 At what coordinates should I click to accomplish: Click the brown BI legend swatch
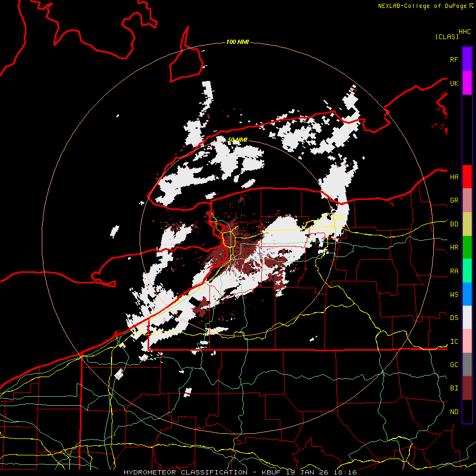467,388
